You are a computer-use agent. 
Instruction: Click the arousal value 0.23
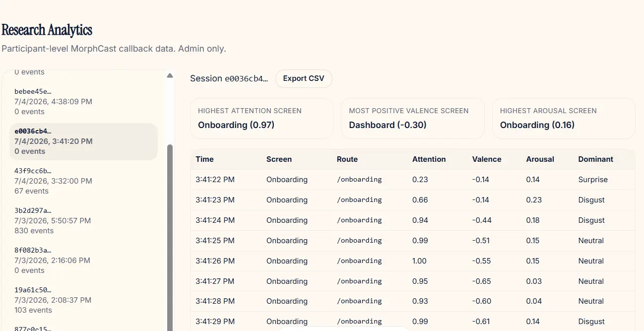point(533,200)
